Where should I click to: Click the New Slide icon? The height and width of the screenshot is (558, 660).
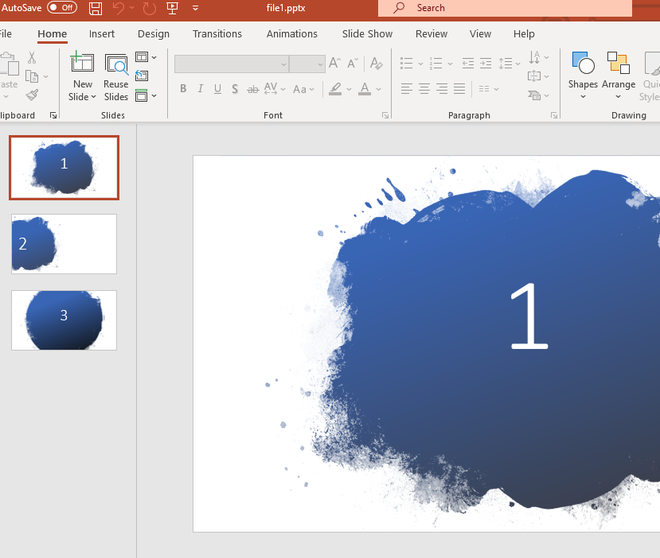click(x=82, y=65)
